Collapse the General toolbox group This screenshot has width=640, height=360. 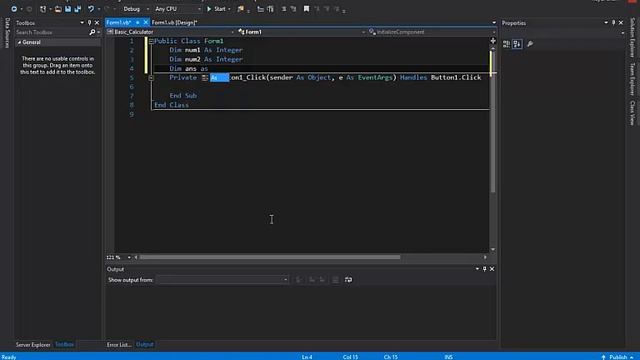19,42
